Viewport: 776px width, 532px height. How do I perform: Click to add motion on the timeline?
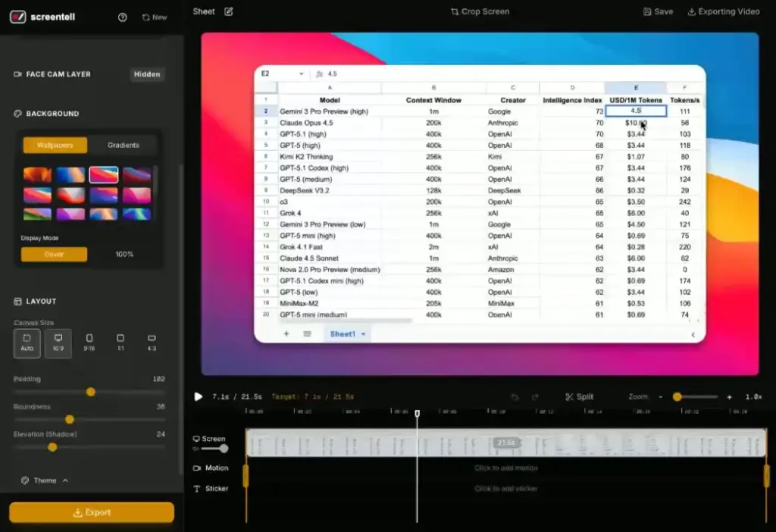pos(507,468)
